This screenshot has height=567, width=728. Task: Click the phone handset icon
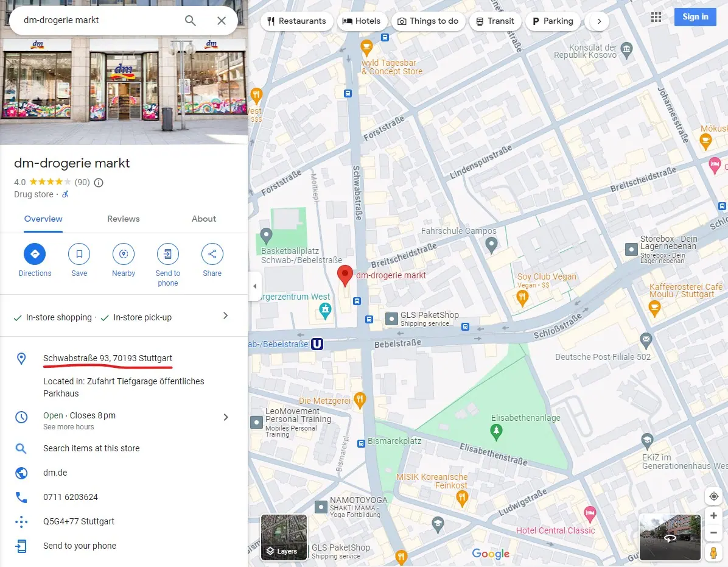tap(21, 498)
